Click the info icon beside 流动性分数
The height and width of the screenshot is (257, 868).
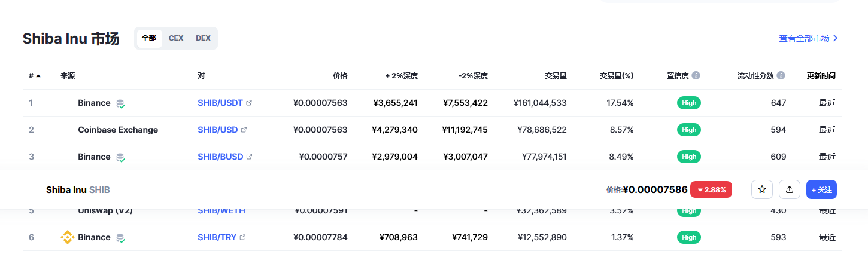coord(781,76)
